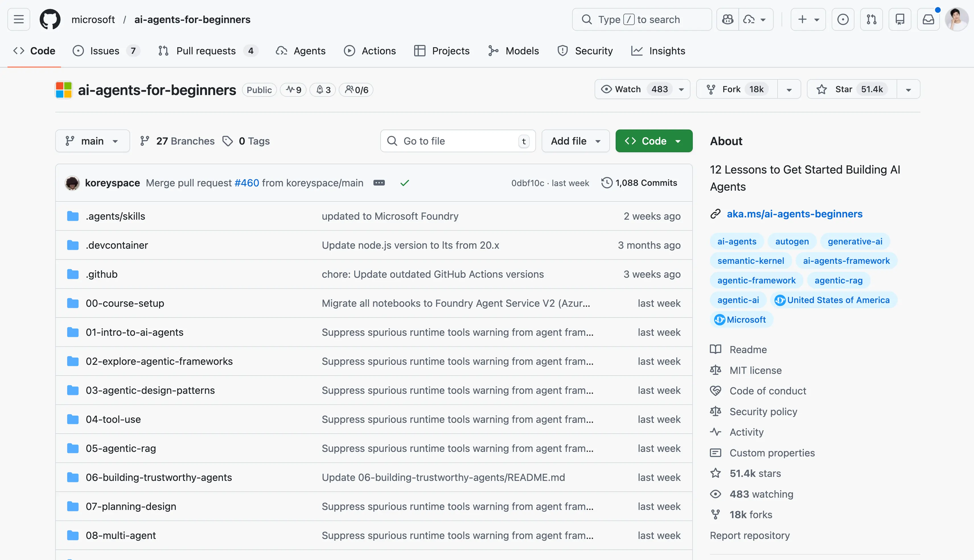
Task: Open the main branch selector dropdown
Action: [92, 141]
